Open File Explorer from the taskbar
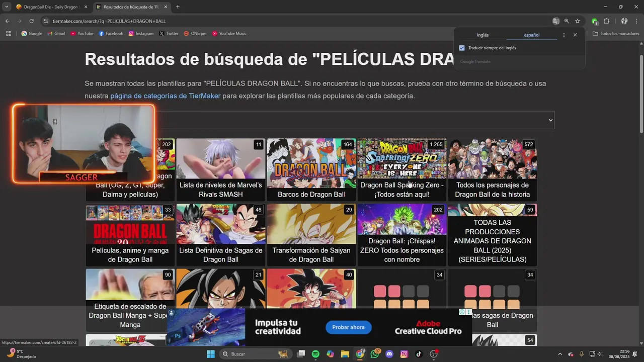The width and height of the screenshot is (644, 362). (345, 354)
